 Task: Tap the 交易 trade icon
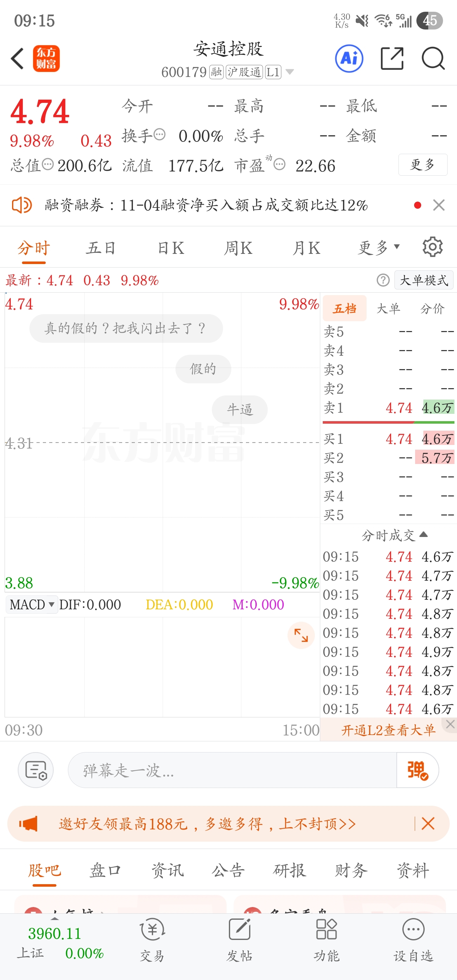point(152,940)
